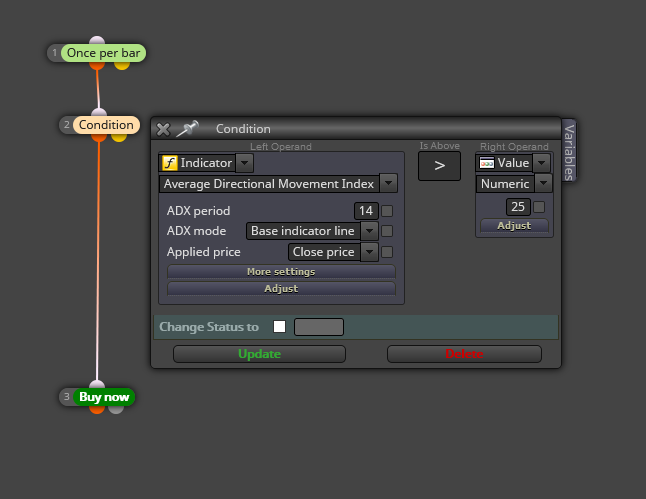
Task: Open More settings for the indicator
Action: tap(281, 272)
